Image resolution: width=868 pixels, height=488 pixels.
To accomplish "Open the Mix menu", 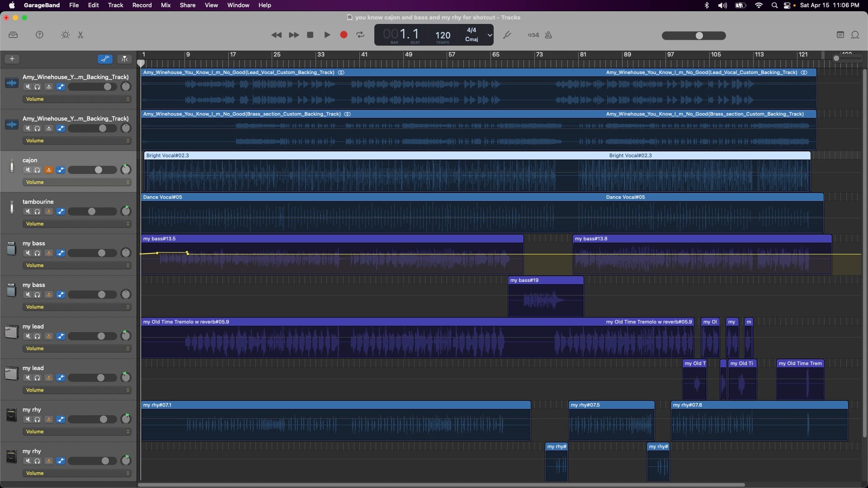I will point(166,5).
